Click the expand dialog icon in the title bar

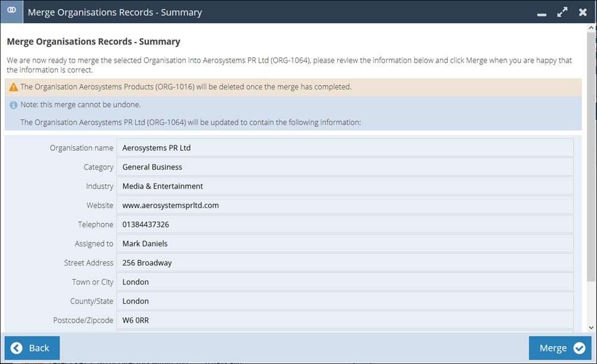point(562,11)
